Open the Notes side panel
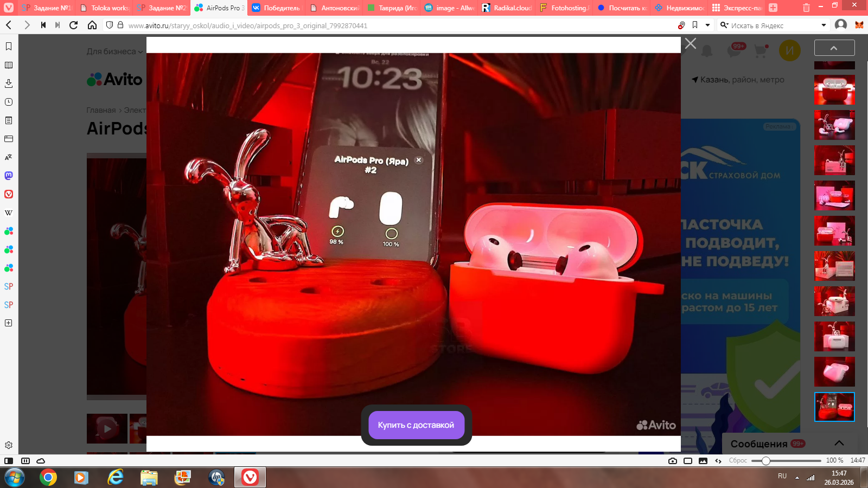The width and height of the screenshot is (868, 488). coord(9,120)
